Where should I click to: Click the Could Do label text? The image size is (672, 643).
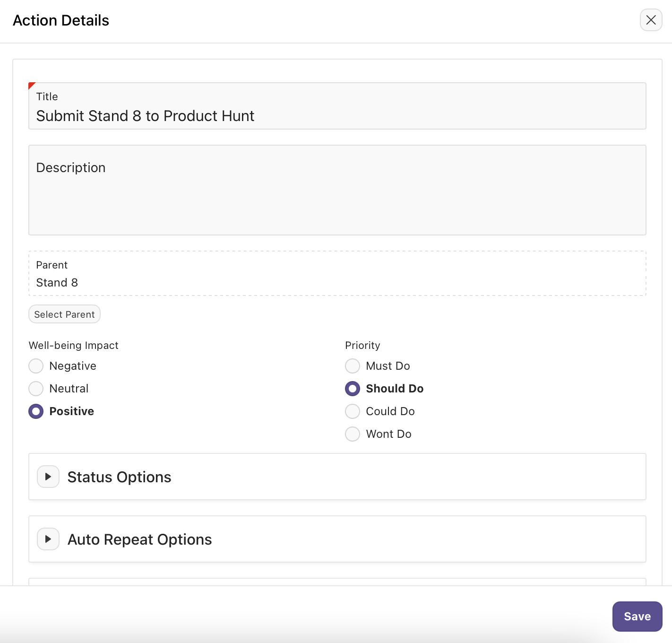[x=390, y=411]
